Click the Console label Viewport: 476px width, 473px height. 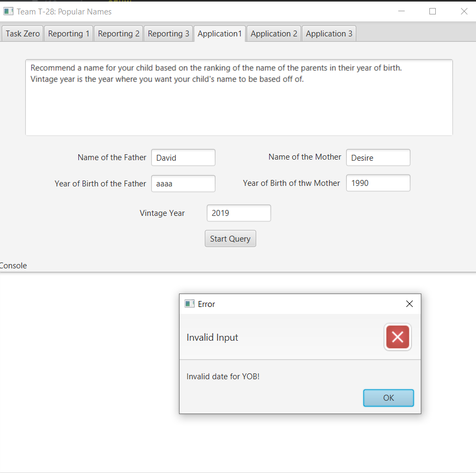[x=13, y=266]
